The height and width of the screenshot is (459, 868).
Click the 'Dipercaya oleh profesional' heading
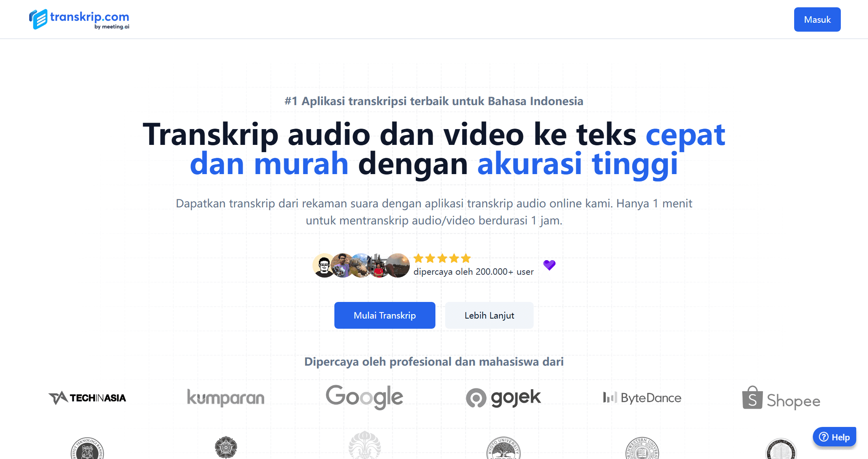pyautogui.click(x=434, y=362)
